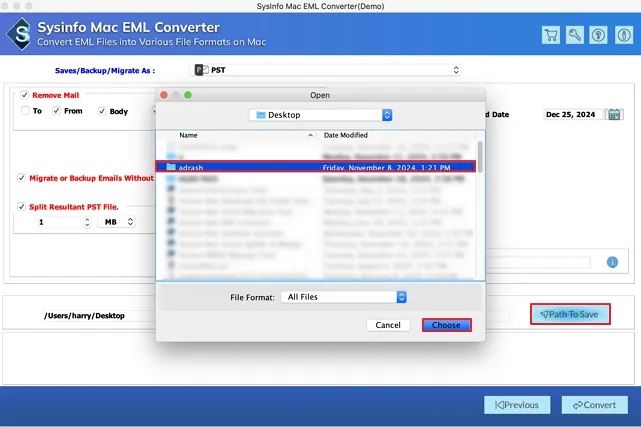Open the MB size unit dropdown

117,222
